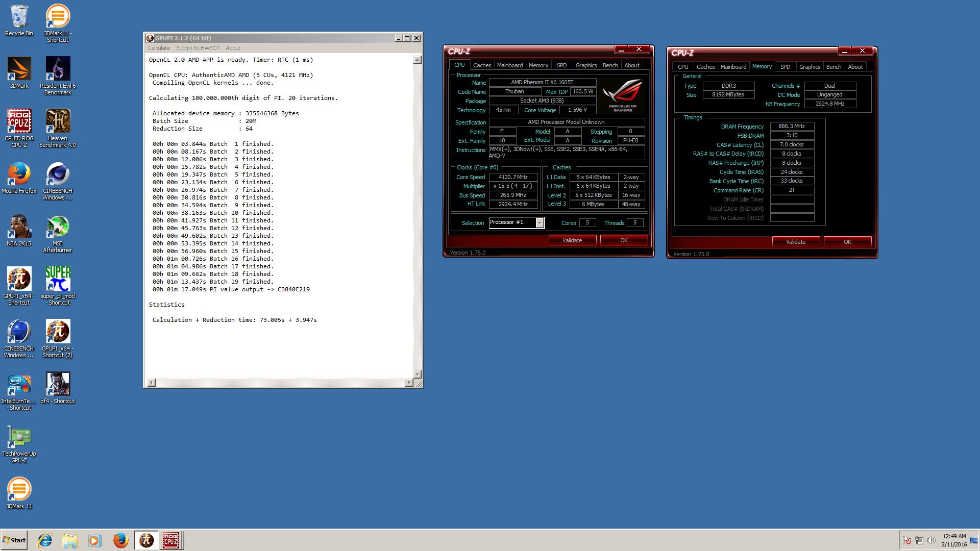Open About tab in right CPU-Z window
980x551 pixels.
(x=855, y=67)
